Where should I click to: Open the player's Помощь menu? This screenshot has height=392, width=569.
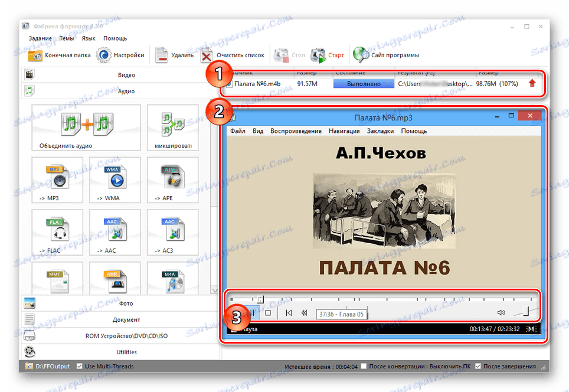414,131
